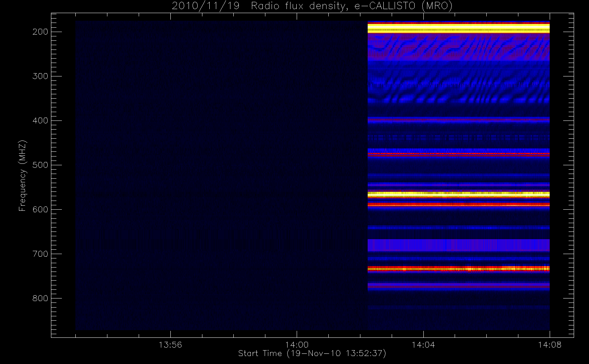
Task: Click the thin red band just above 600 MHz
Action: 458,205
